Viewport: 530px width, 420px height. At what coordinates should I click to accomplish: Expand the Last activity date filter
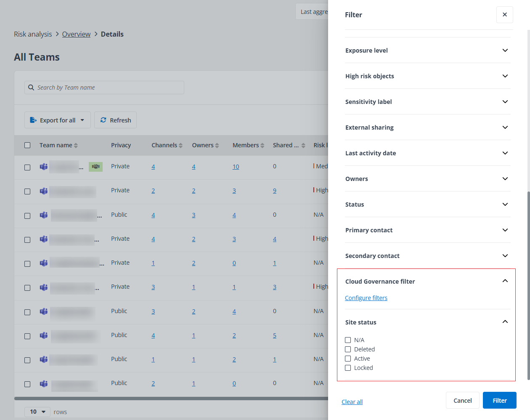[x=505, y=153]
